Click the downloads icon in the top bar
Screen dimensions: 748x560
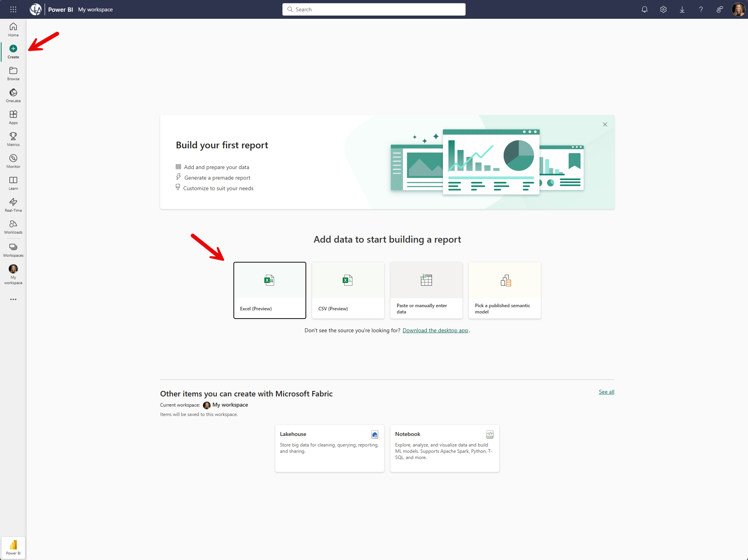click(x=682, y=9)
